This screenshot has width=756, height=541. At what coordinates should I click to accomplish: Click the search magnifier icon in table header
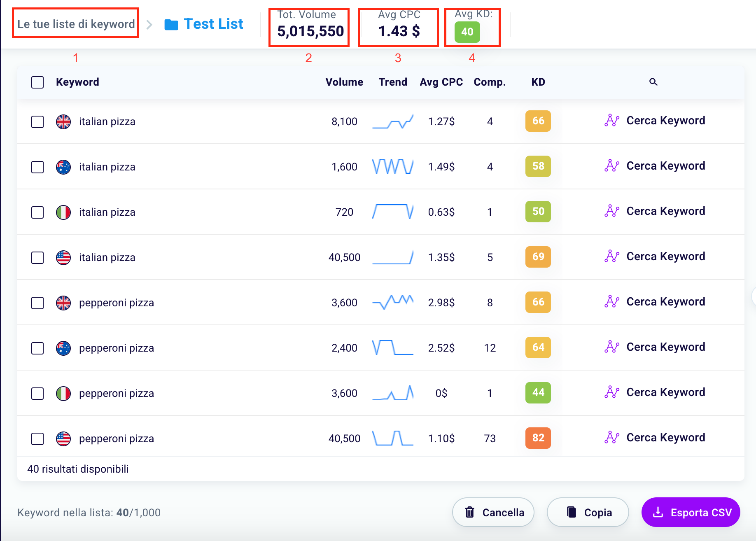653,82
